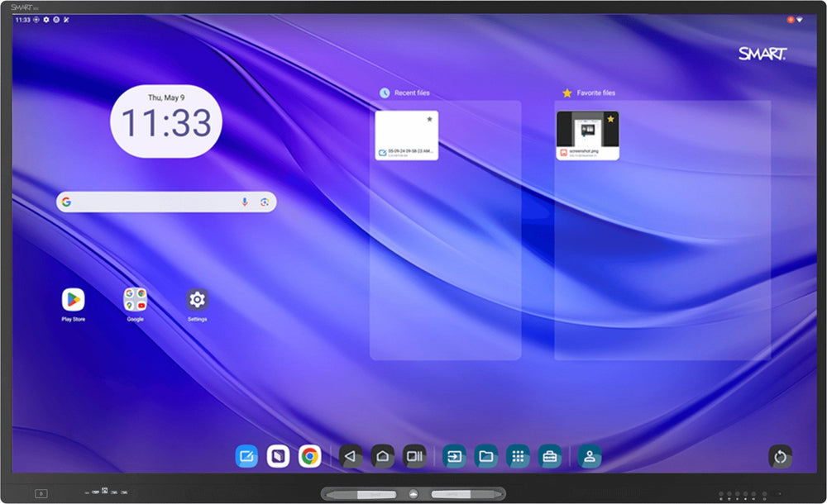The image size is (827, 504).
Task: Open Google Lens from the search bar
Action: [x=265, y=202]
